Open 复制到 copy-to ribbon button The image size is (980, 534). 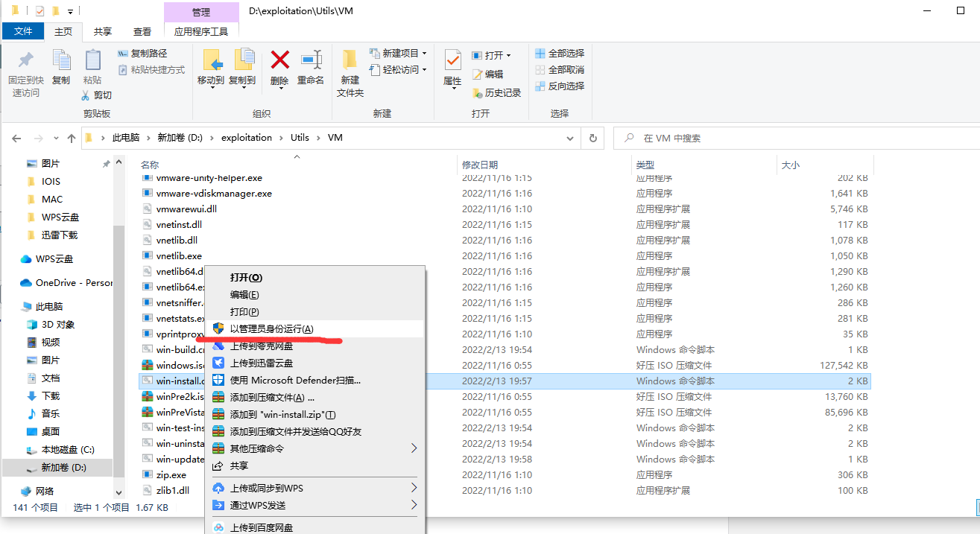pos(242,69)
